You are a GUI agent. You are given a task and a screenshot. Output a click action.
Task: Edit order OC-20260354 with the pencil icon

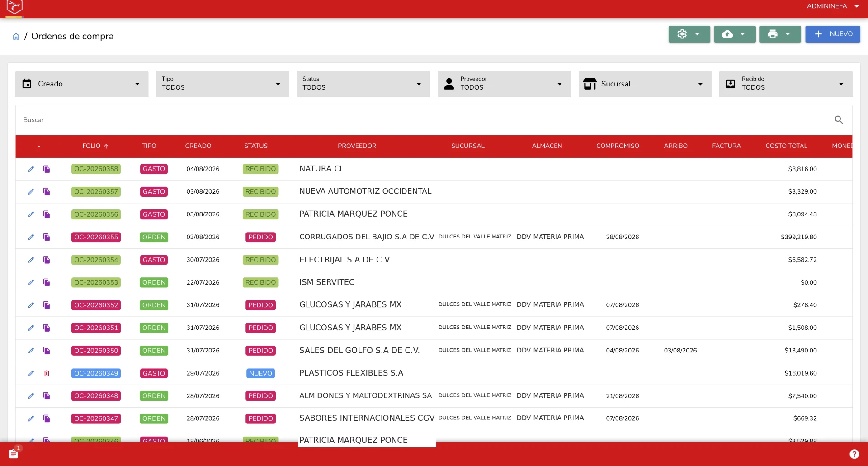click(31, 260)
